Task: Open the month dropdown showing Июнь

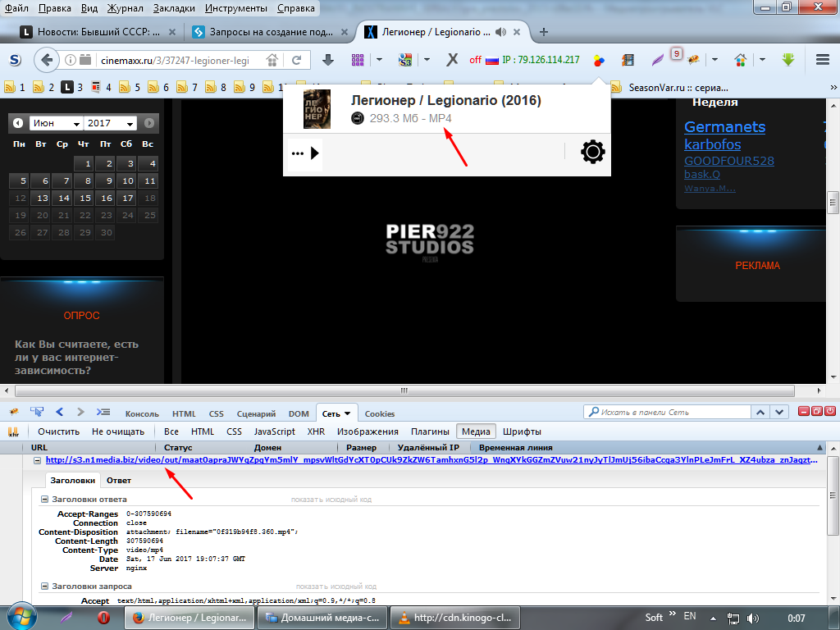Action: [56, 123]
